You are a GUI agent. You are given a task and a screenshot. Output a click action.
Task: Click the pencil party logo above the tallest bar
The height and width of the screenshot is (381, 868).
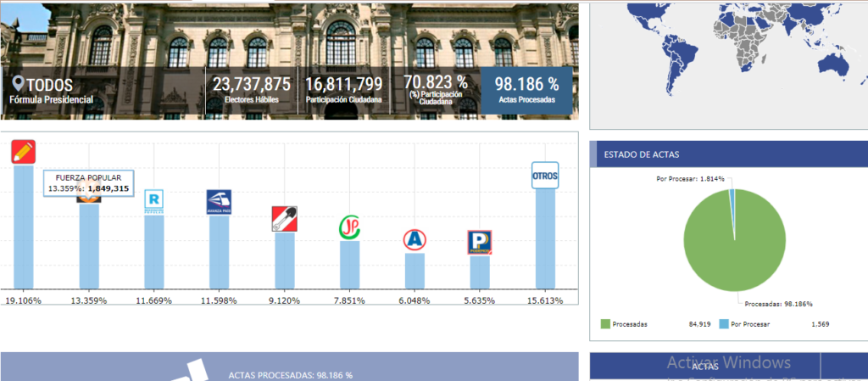tap(23, 151)
